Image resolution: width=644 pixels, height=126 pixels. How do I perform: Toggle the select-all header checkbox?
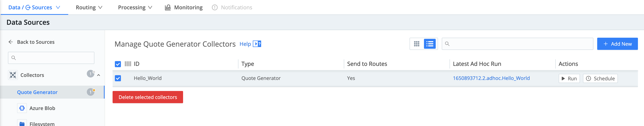click(118, 64)
